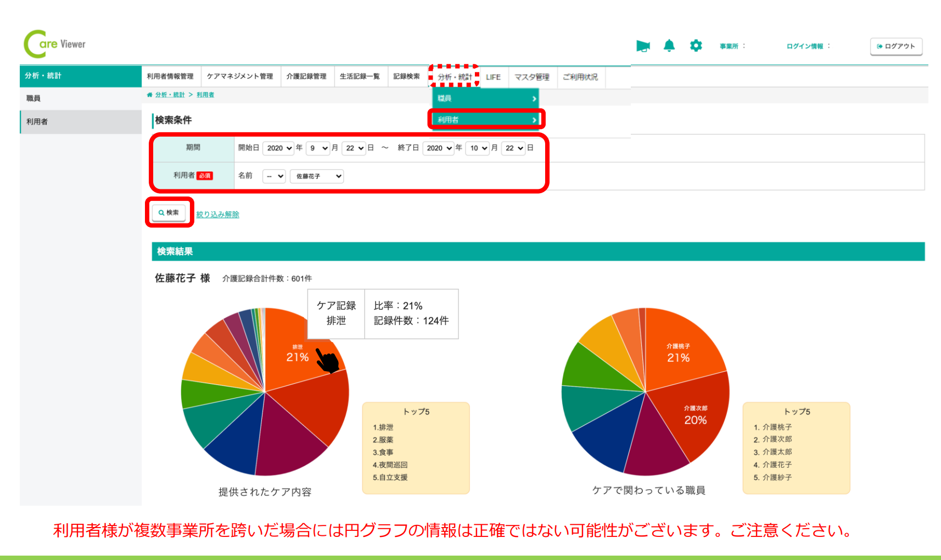The height and width of the screenshot is (560, 941).
Task: Open the bell notifications icon
Action: [x=669, y=46]
